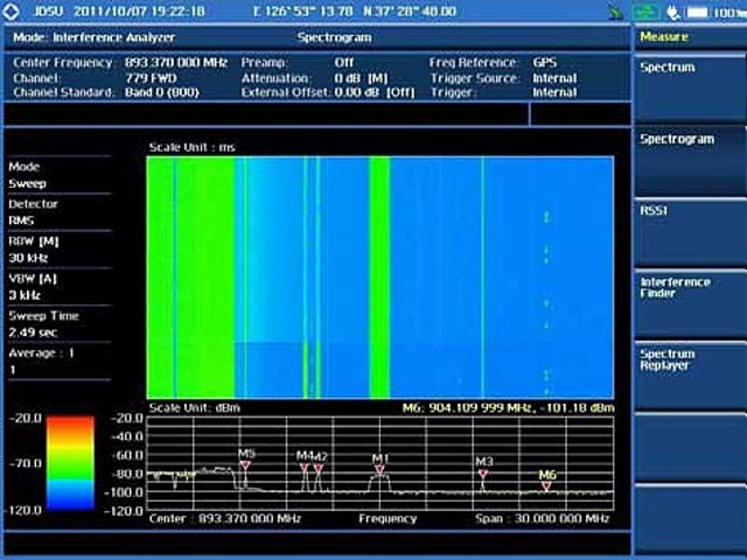The image size is (747, 560).
Task: Click the Trigger Source Internal value
Action: [x=555, y=78]
